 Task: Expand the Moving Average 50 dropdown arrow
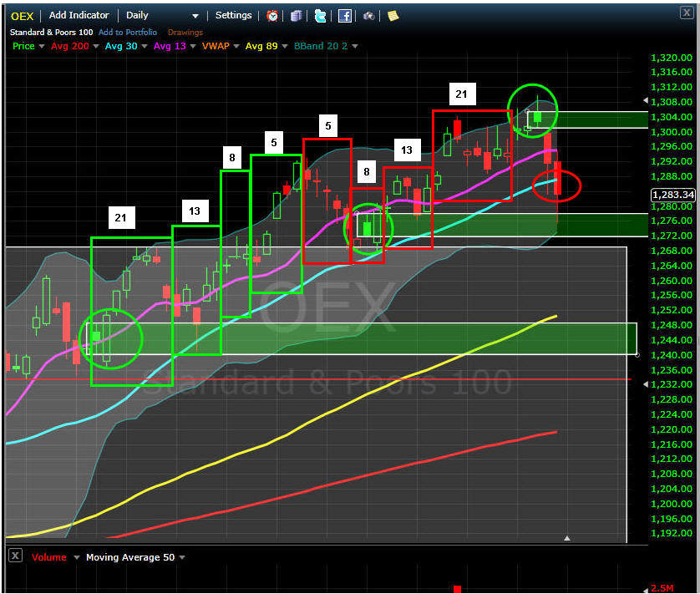coord(182,557)
